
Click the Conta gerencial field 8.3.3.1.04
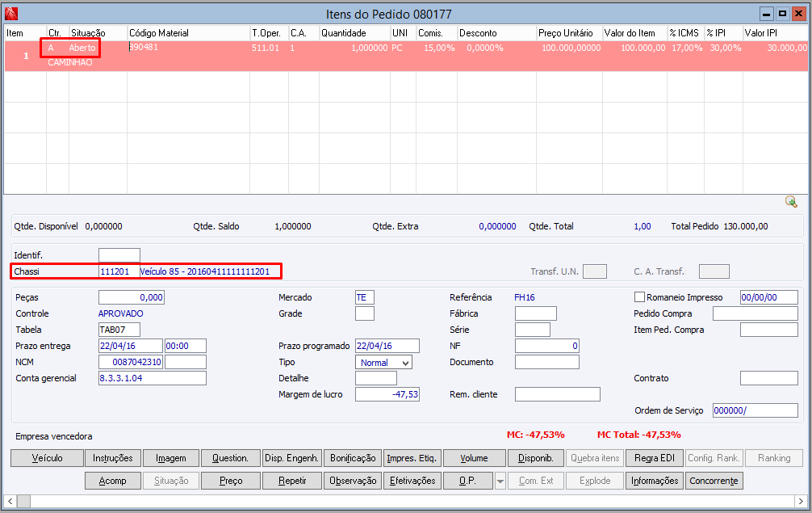click(x=153, y=378)
